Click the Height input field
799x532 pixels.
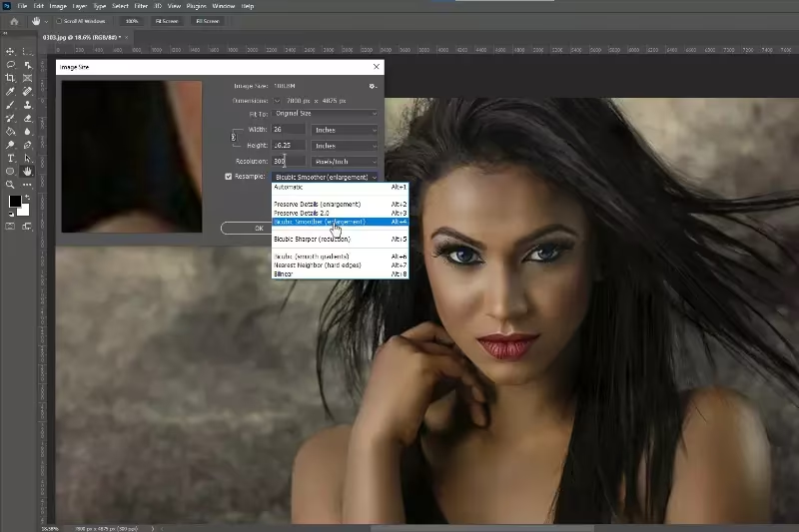(x=289, y=146)
